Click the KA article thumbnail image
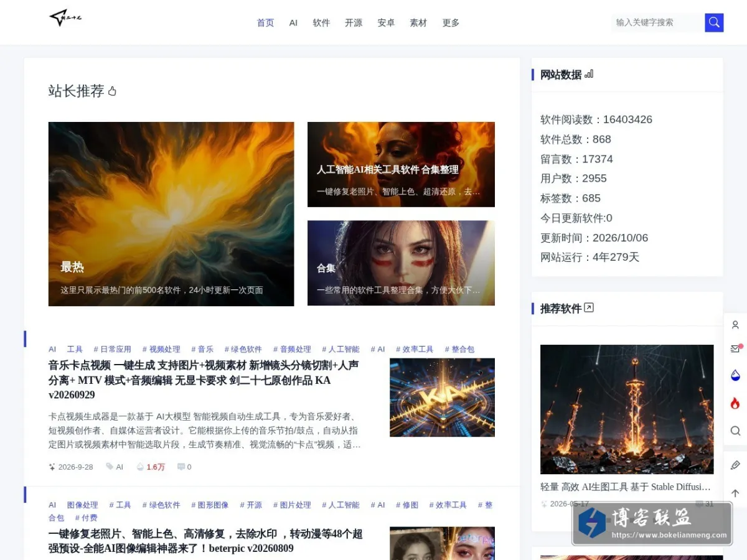747x560 pixels. [442, 398]
